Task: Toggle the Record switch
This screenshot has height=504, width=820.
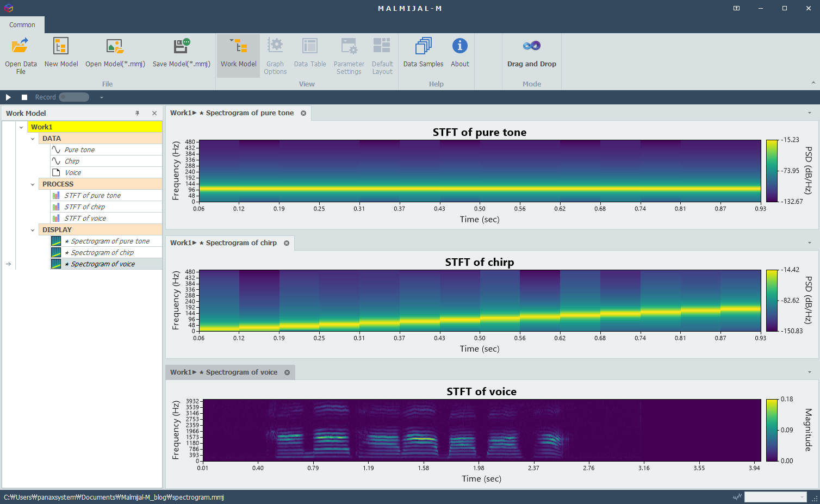Action: [x=74, y=97]
